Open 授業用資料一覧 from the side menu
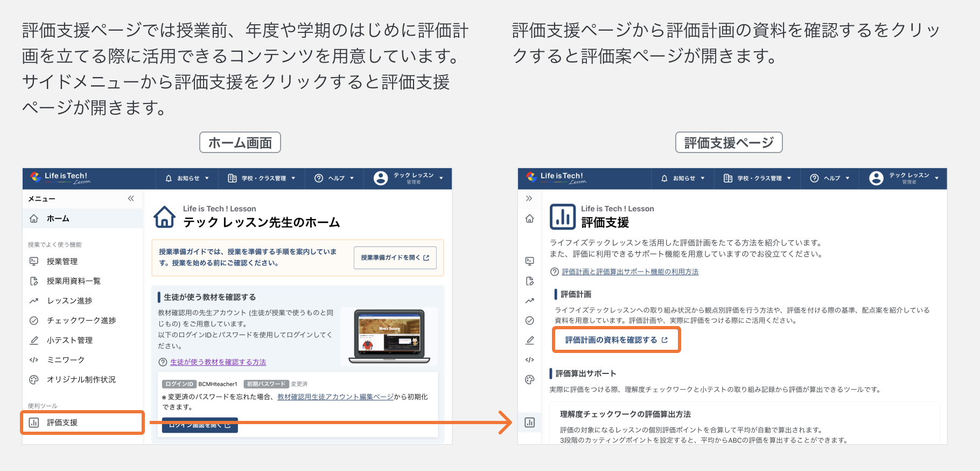The image size is (980, 471). [x=83, y=281]
